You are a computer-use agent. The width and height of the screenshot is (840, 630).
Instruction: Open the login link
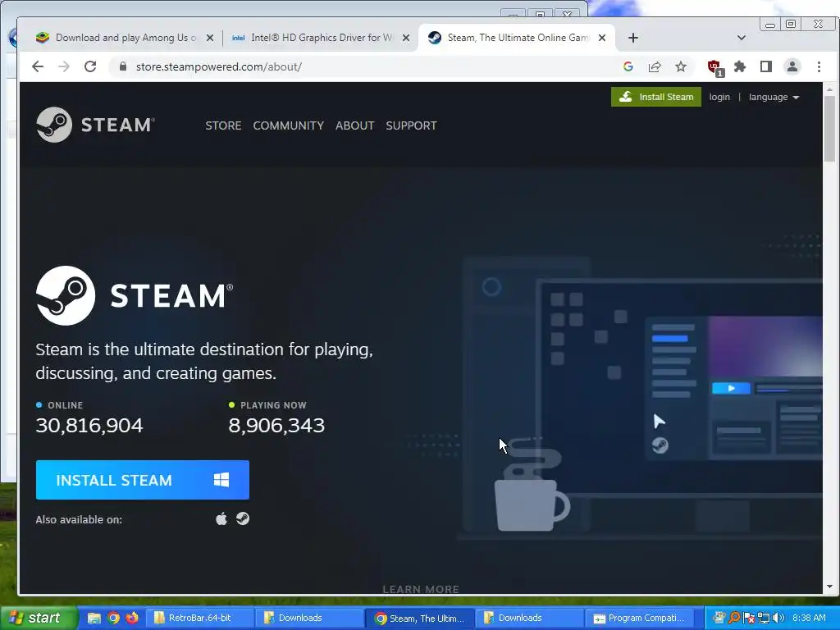point(719,97)
